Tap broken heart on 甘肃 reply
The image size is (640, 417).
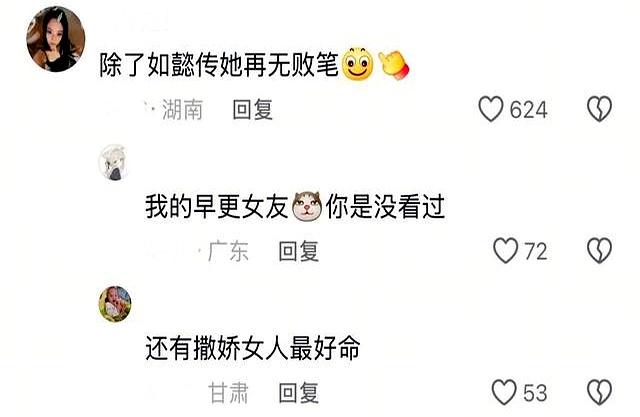599,392
